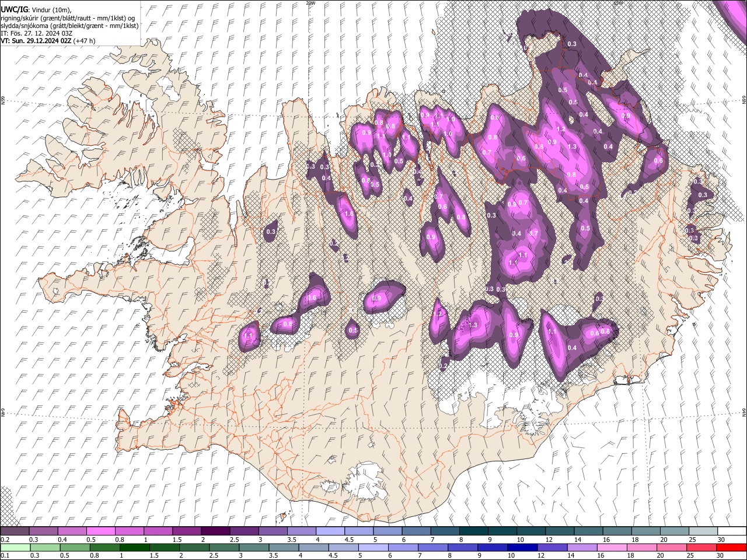
Task: Click the valid time 'VT: Sun. 29.12.2024 02Z'
Action: click(36, 41)
